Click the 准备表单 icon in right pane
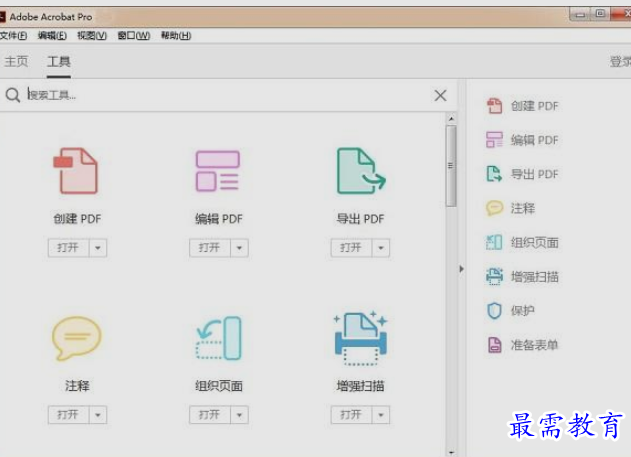This screenshot has width=631, height=457. pos(495,345)
